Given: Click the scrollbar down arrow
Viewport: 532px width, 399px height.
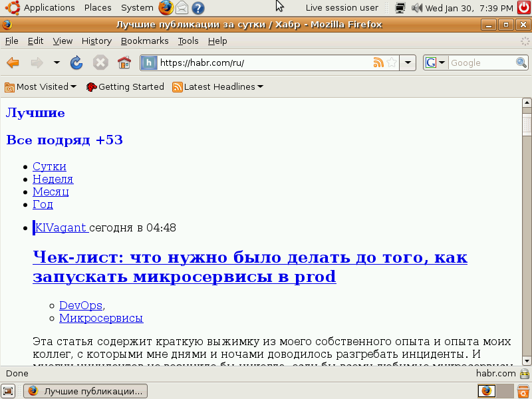Looking at the screenshot, I should 527,361.
